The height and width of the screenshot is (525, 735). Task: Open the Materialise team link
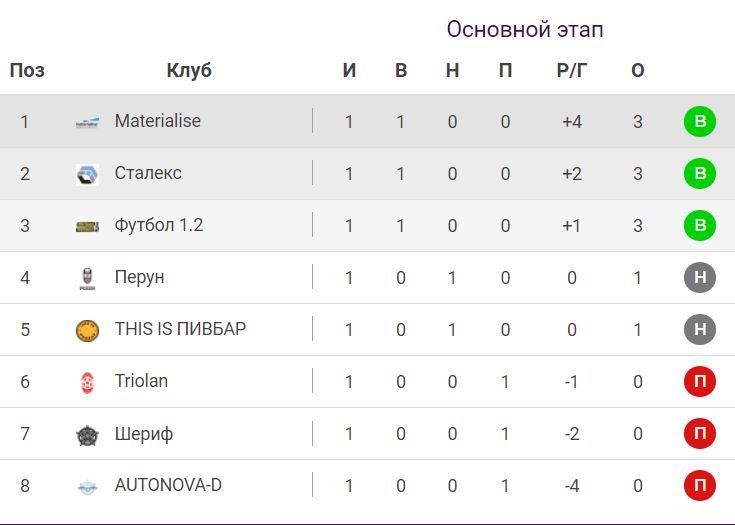(x=158, y=121)
